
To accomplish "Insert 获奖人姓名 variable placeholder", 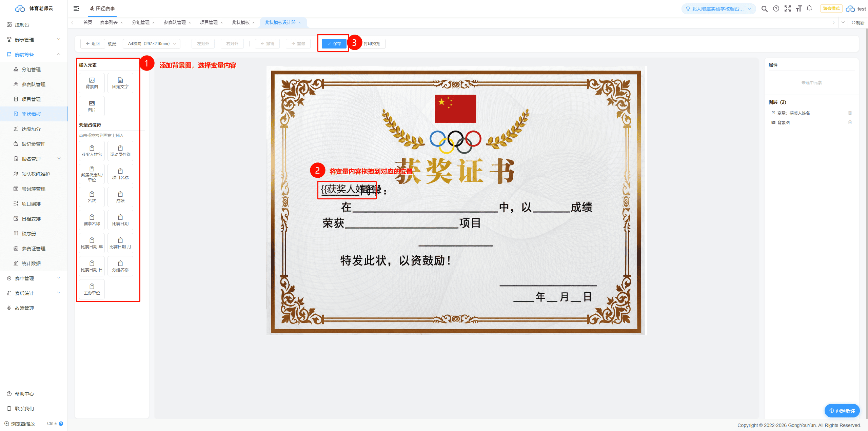I will click(x=92, y=151).
